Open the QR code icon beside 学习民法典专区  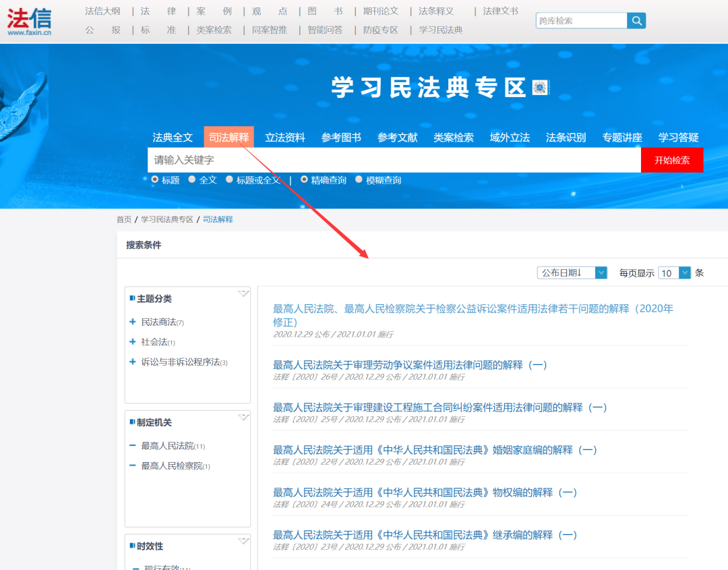540,87
